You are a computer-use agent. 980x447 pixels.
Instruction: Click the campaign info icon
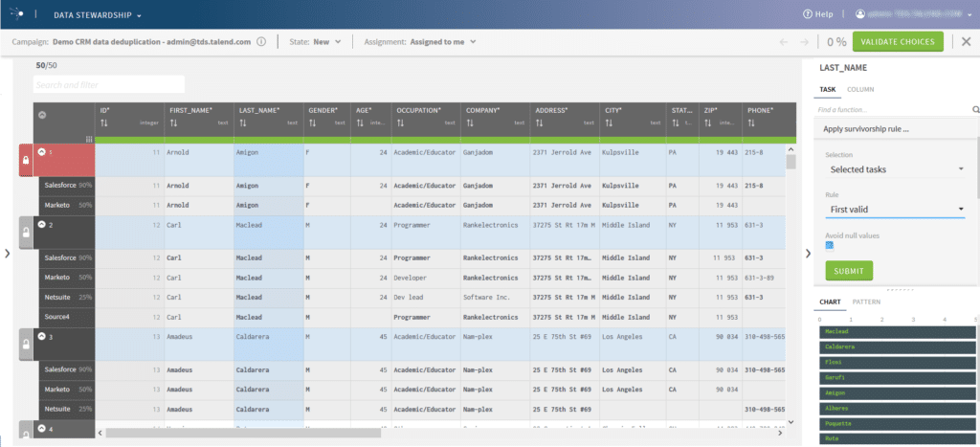point(261,42)
